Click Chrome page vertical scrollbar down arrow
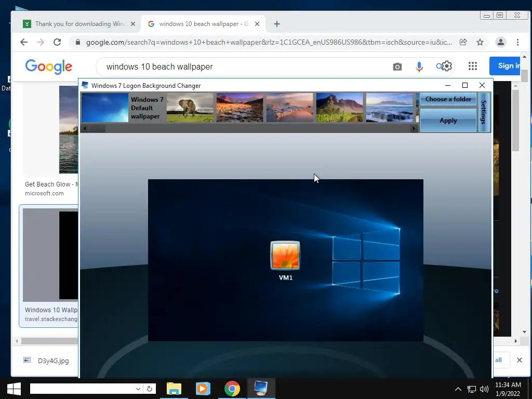Viewport: 532px width, 399px height. 525,332
